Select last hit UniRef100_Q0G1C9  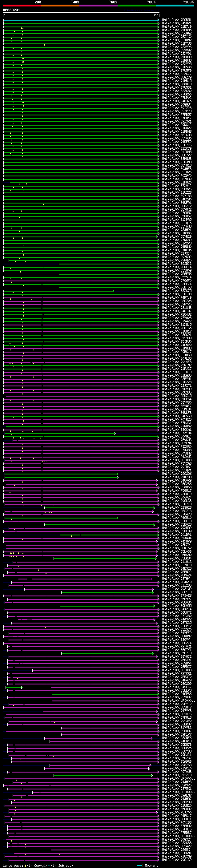pos(176,860)
